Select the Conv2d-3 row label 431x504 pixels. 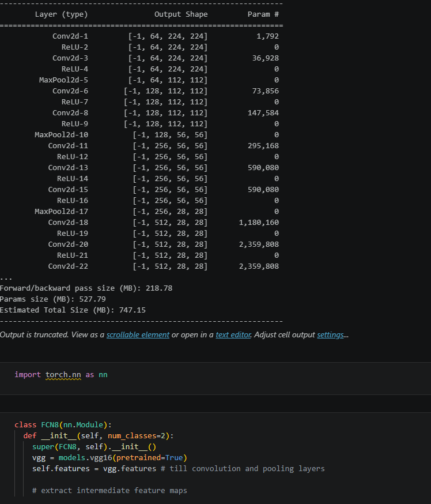tap(70, 58)
